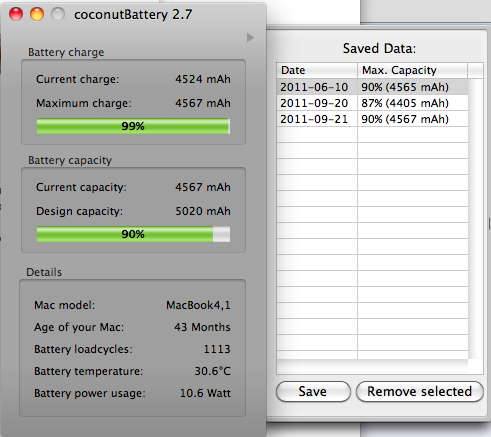Click the Battery loadcycles value 1113

tap(217, 349)
